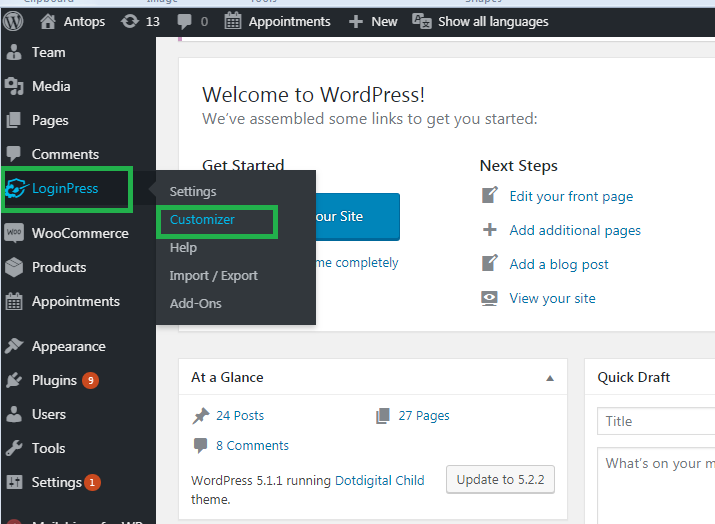The image size is (715, 524).
Task: Open the 24 Posts link
Action: pyautogui.click(x=240, y=415)
